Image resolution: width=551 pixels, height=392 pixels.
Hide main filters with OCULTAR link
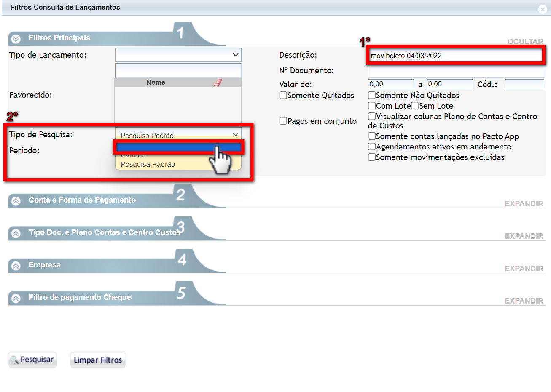click(525, 41)
